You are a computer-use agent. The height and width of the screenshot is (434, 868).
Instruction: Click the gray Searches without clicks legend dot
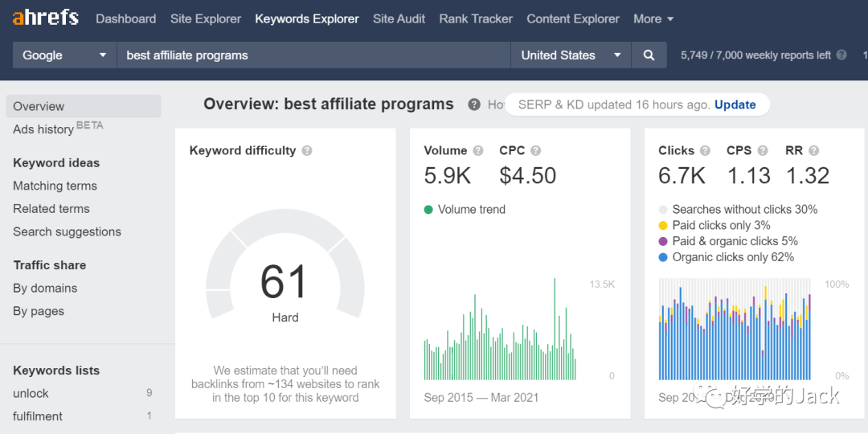pyautogui.click(x=662, y=210)
